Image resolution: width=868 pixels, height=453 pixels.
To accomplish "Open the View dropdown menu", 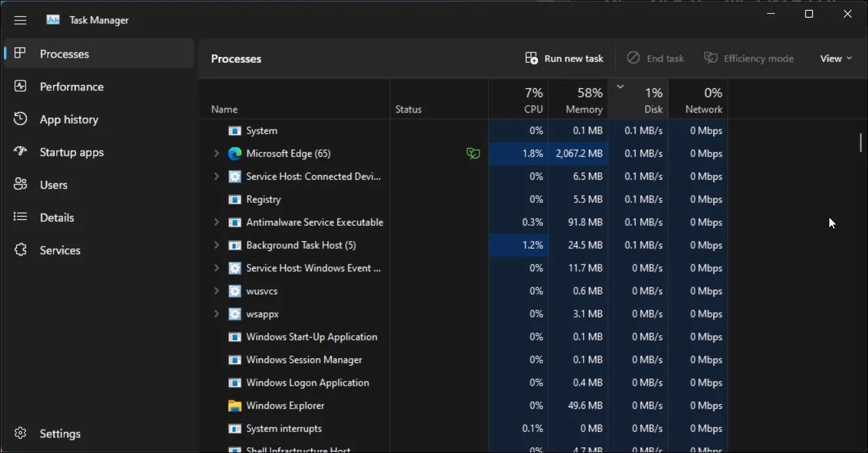I will 835,58.
